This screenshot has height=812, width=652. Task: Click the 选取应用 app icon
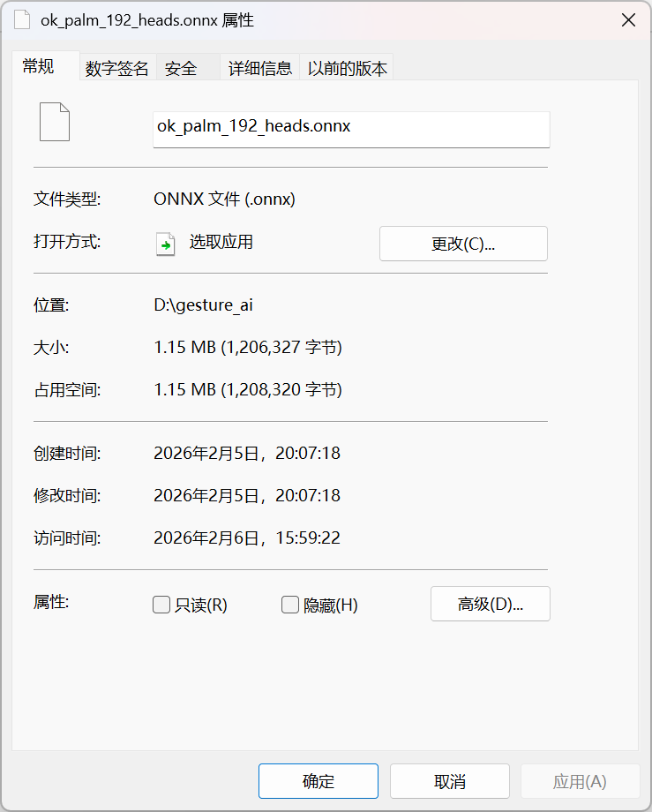166,244
